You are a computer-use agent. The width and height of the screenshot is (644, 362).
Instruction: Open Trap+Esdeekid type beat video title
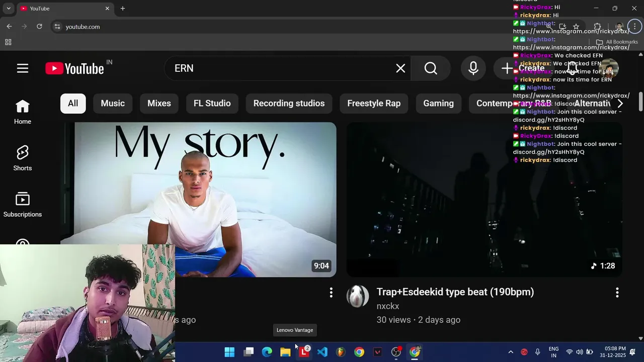pyautogui.click(x=455, y=292)
